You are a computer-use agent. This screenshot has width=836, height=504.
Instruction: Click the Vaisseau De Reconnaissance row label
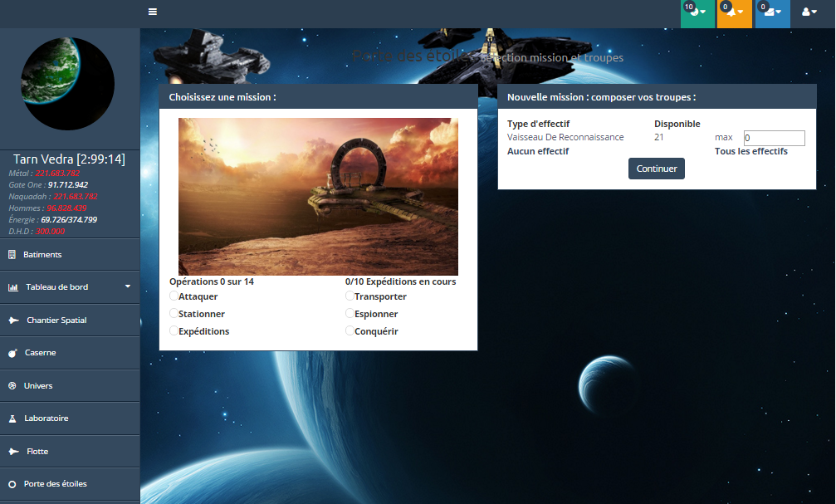565,137
